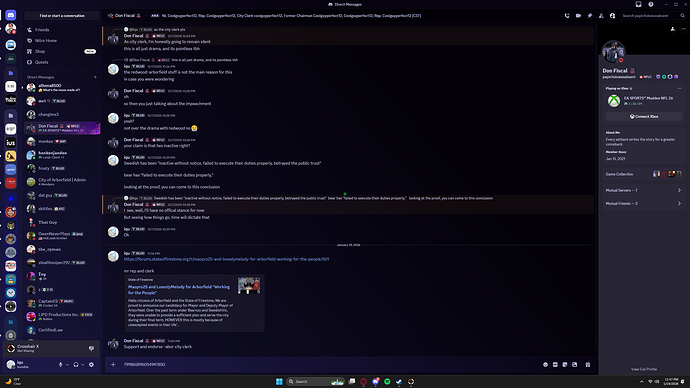690x388 pixels.
Task: Open the Shop page
Action: [x=62, y=51]
